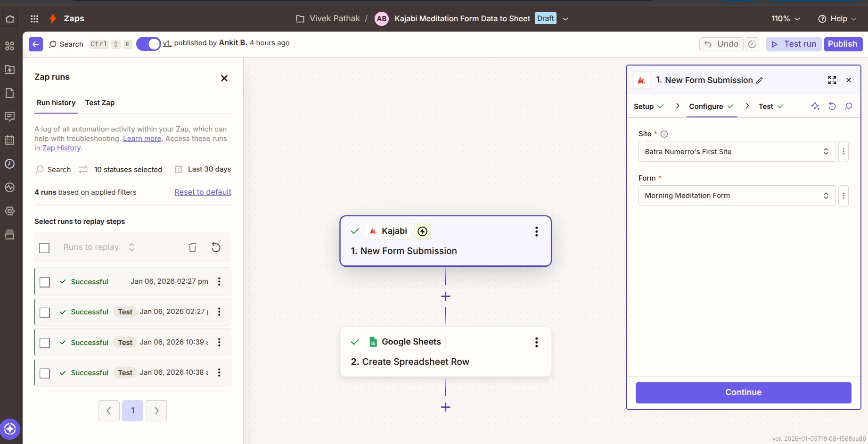Click the Test run button
The image size is (868, 444).
794,44
